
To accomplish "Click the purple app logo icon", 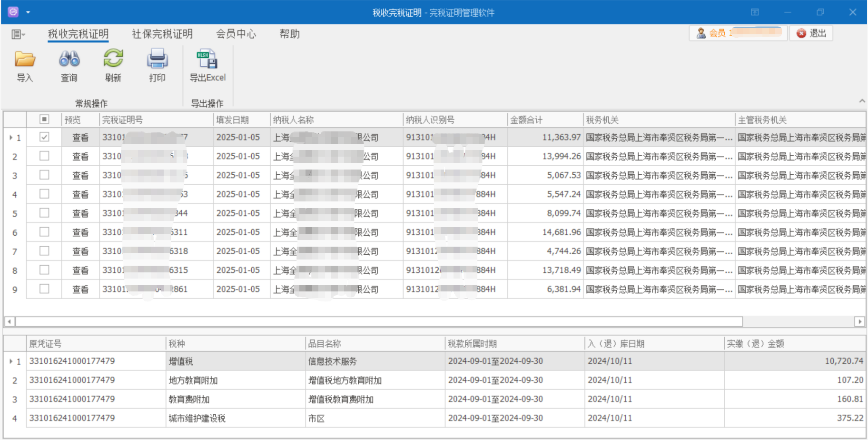I will 13,12.
